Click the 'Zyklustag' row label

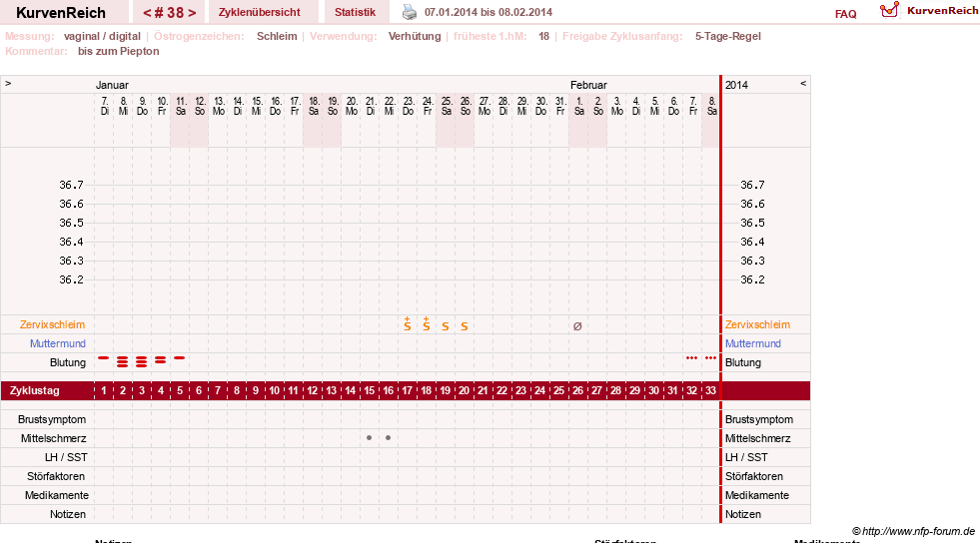pos(34,390)
